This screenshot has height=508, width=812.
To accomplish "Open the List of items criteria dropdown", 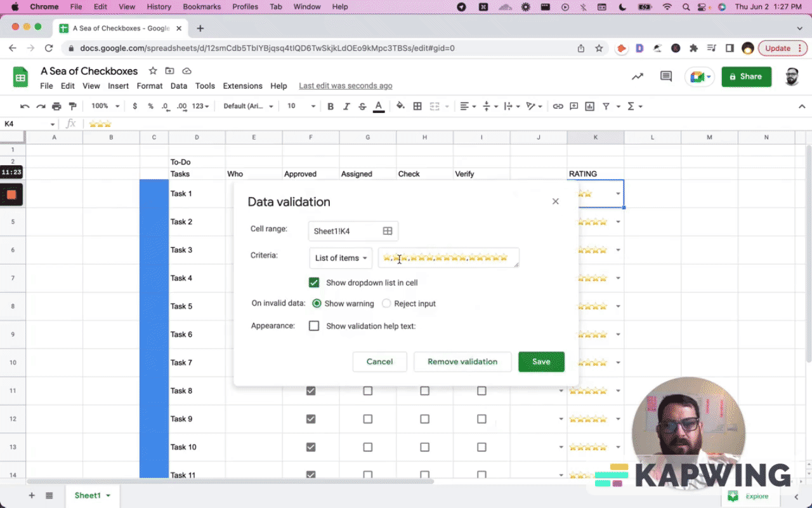I will click(341, 258).
